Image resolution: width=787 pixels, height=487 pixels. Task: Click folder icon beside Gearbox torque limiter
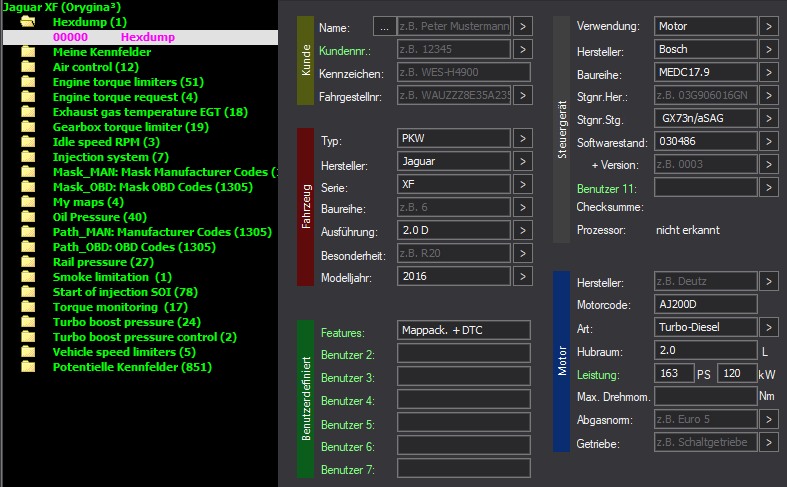pyautogui.click(x=28, y=127)
